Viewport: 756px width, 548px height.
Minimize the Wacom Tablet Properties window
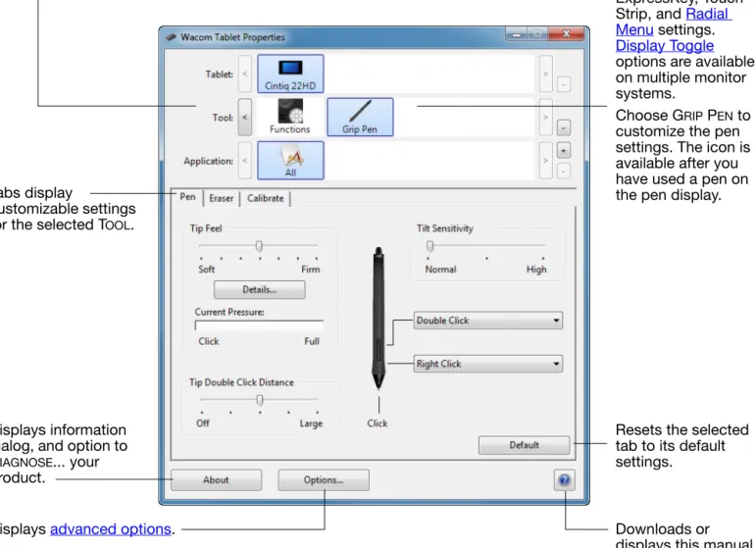(x=517, y=34)
